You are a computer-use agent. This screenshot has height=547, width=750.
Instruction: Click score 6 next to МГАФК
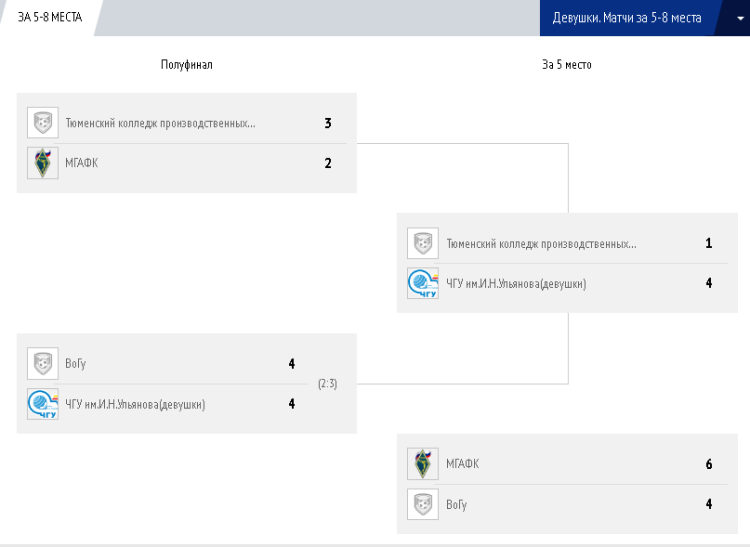coord(708,464)
